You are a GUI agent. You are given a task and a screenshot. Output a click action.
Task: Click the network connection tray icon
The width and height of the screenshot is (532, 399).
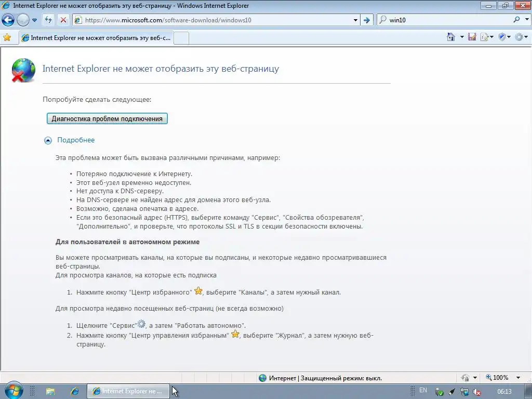[x=464, y=392]
